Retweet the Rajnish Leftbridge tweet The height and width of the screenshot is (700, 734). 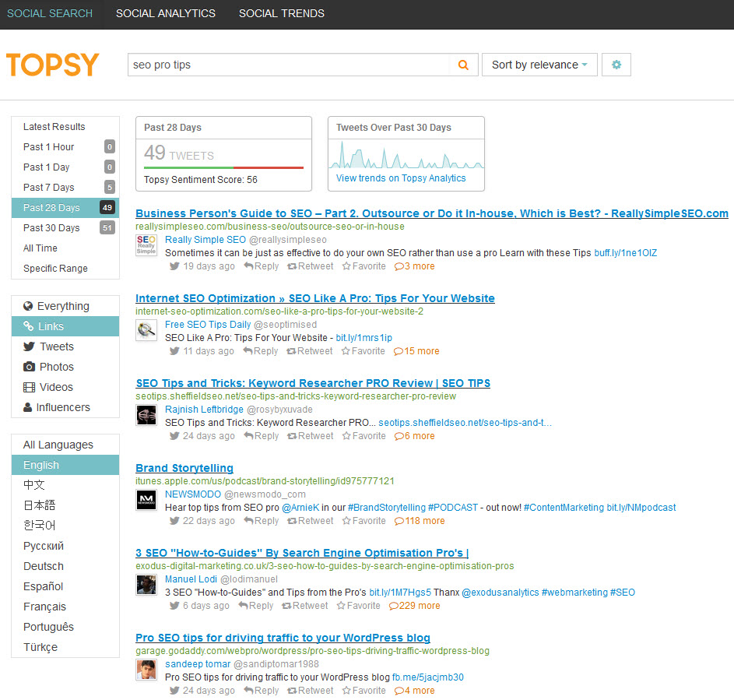(x=311, y=436)
